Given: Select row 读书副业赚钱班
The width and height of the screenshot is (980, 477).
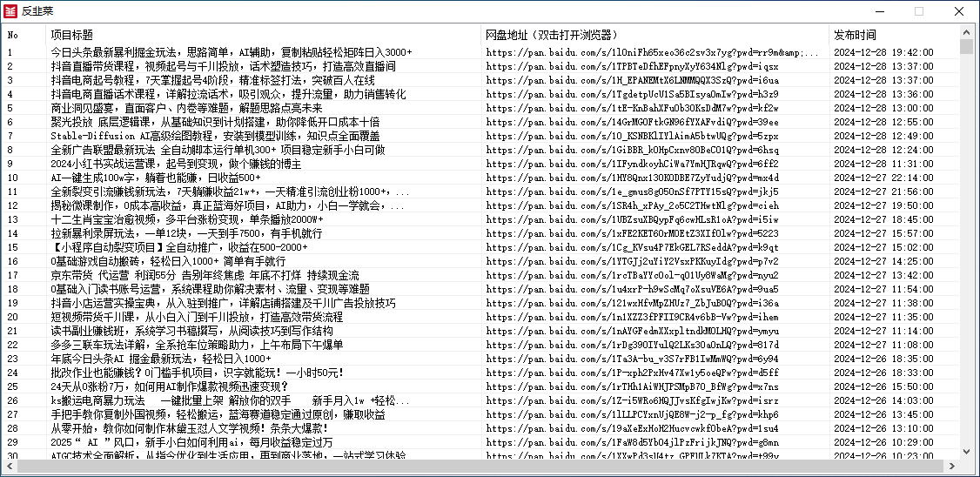Looking at the screenshot, I should click(480, 332).
